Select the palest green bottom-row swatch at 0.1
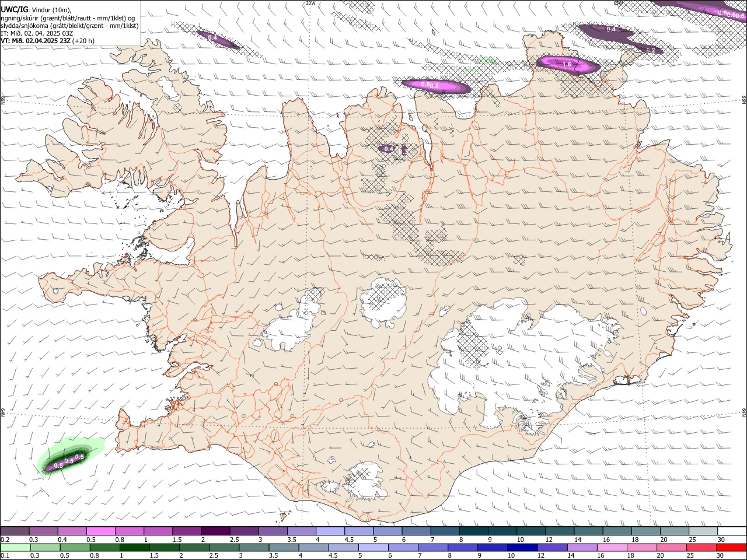The height and width of the screenshot is (560, 747). coord(15,547)
